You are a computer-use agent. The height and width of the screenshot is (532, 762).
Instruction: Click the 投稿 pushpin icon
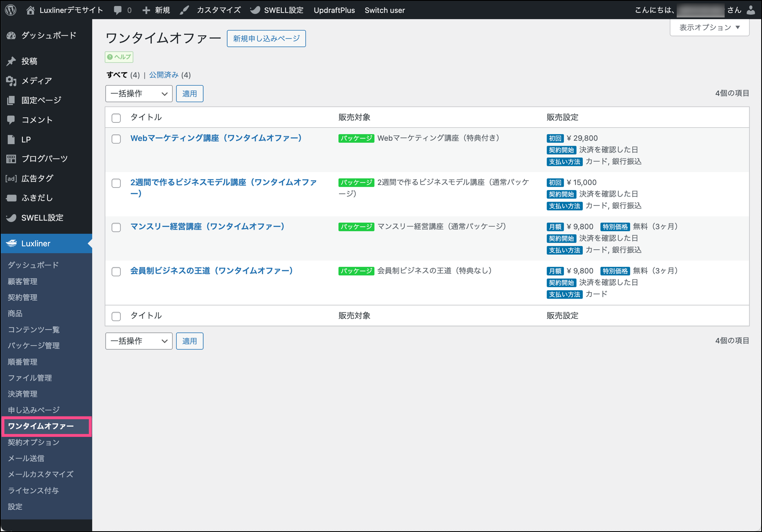(11, 61)
